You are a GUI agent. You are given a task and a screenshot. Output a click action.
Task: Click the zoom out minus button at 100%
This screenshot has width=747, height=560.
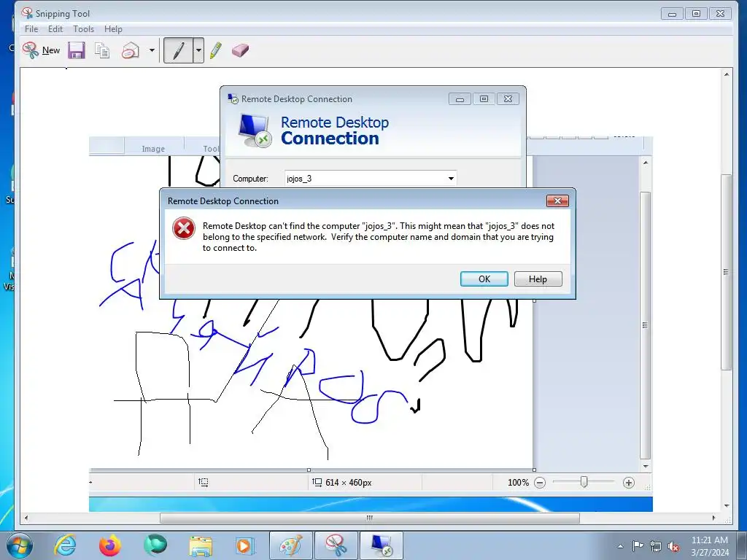[540, 483]
